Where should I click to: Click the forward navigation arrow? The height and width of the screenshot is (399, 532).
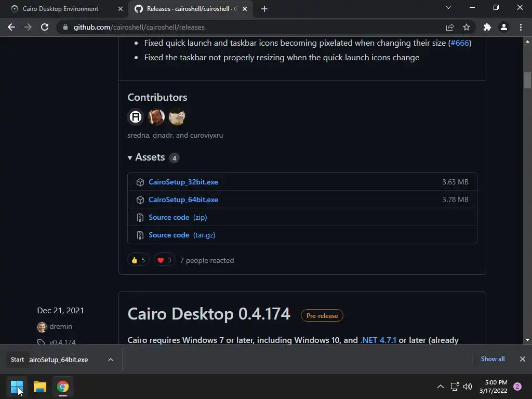point(28,27)
